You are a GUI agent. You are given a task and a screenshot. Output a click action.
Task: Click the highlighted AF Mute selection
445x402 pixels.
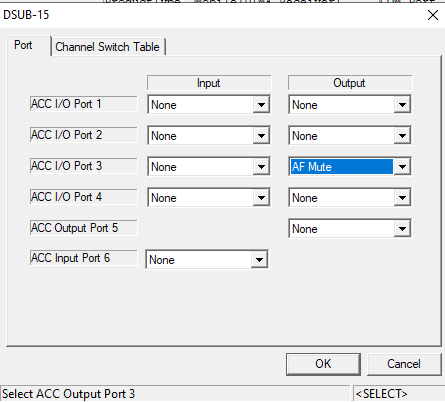(341, 167)
